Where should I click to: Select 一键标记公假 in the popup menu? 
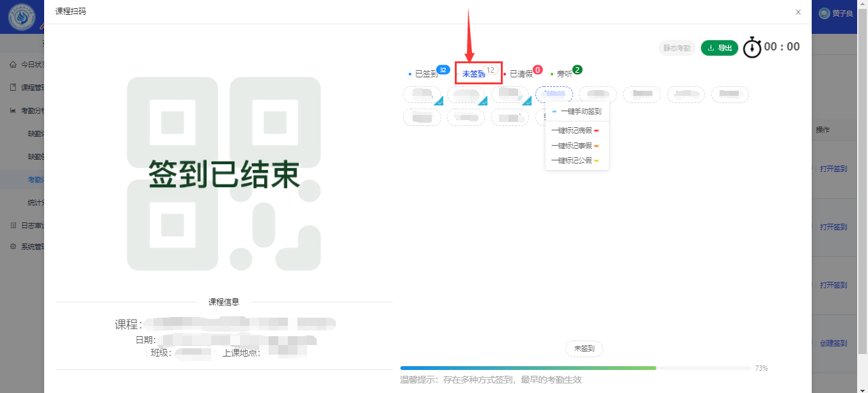[577, 160]
